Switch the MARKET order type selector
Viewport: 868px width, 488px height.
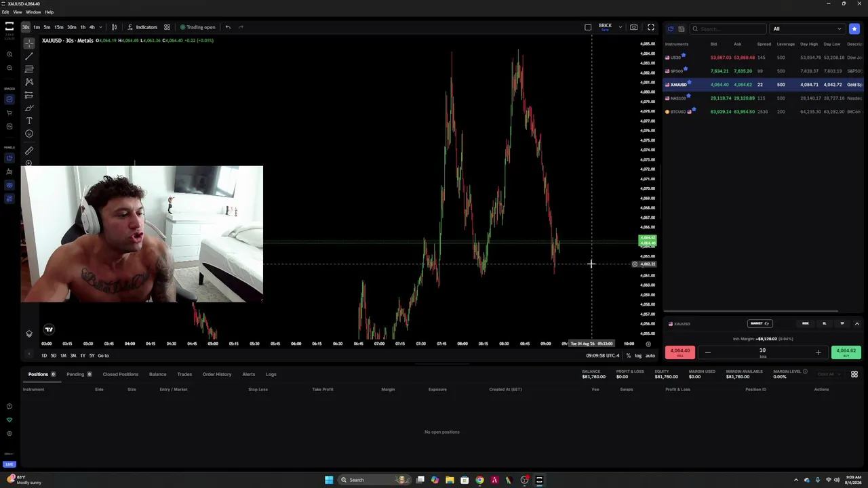point(759,323)
